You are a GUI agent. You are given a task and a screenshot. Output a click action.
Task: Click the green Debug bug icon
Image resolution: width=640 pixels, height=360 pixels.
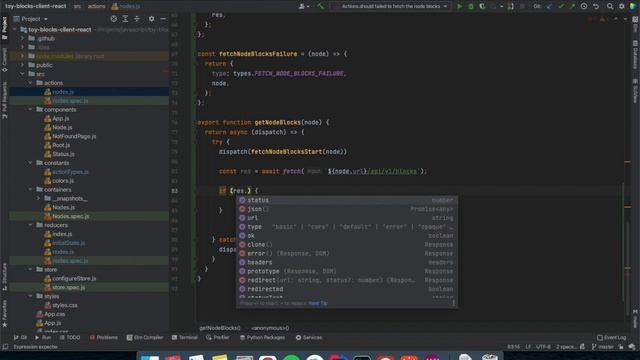(471, 6)
